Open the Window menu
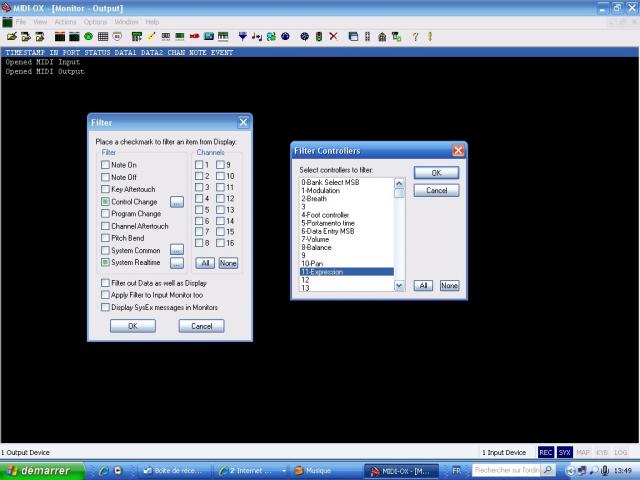Viewport: 640px width, 480px height. click(127, 22)
